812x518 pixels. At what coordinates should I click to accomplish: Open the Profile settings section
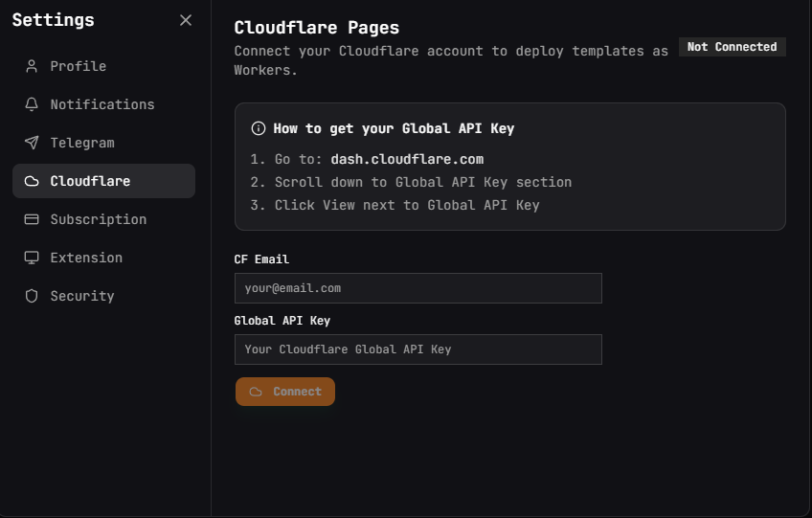point(103,66)
